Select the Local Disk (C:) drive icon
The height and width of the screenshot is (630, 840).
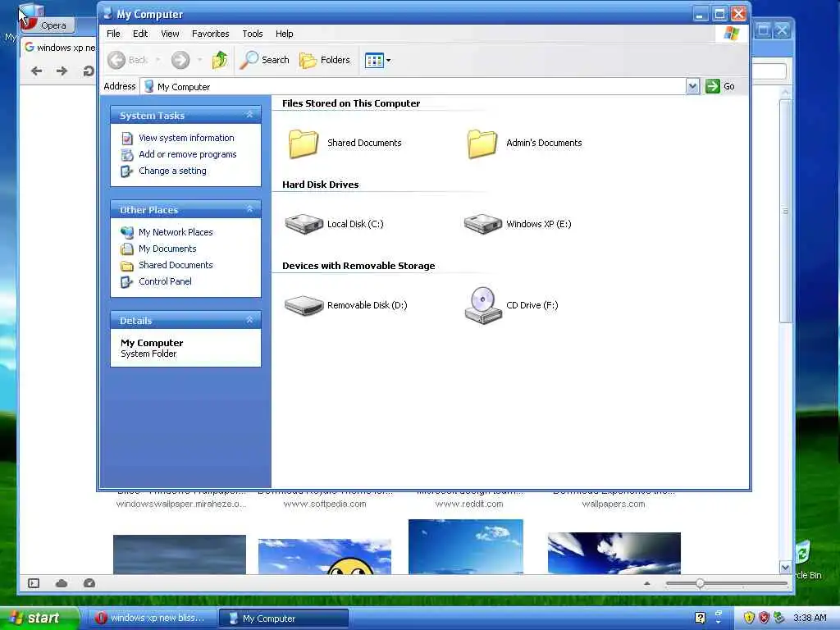[304, 224]
